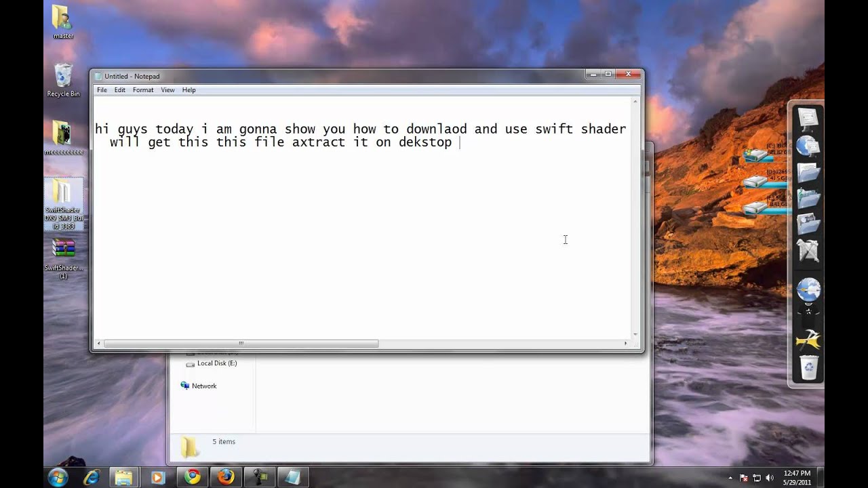Viewport: 868px width, 488px height.
Task: Open the music folder icon in dock
Action: click(x=808, y=198)
